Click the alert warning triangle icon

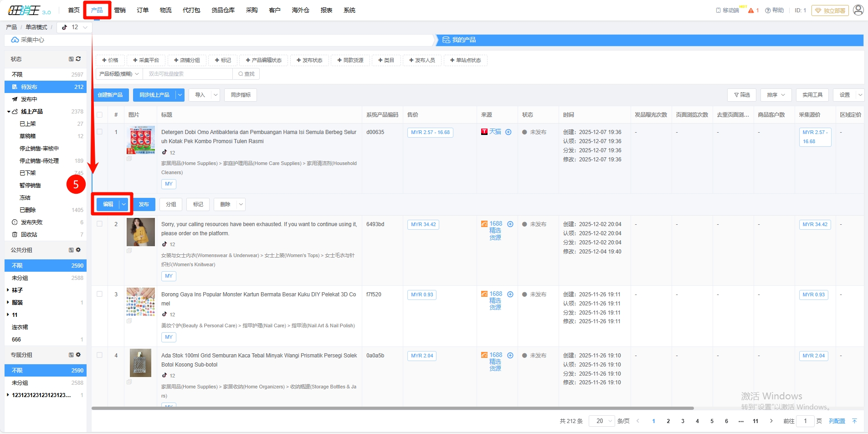751,10
